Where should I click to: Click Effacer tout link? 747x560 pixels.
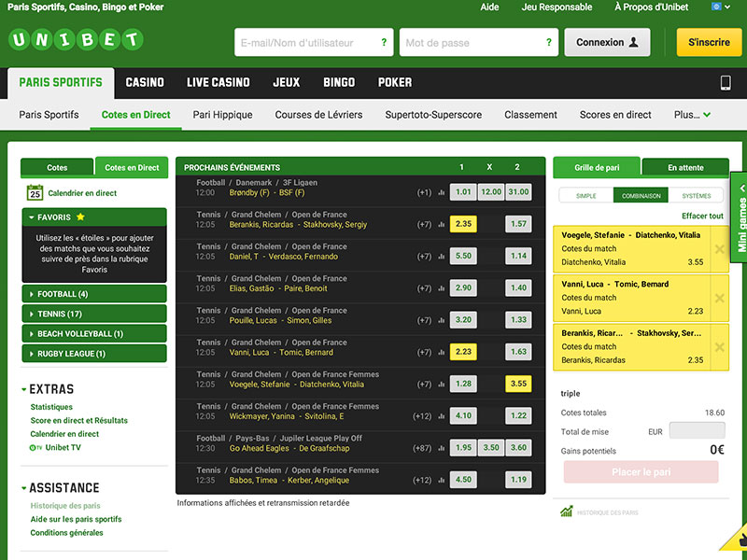coord(702,217)
